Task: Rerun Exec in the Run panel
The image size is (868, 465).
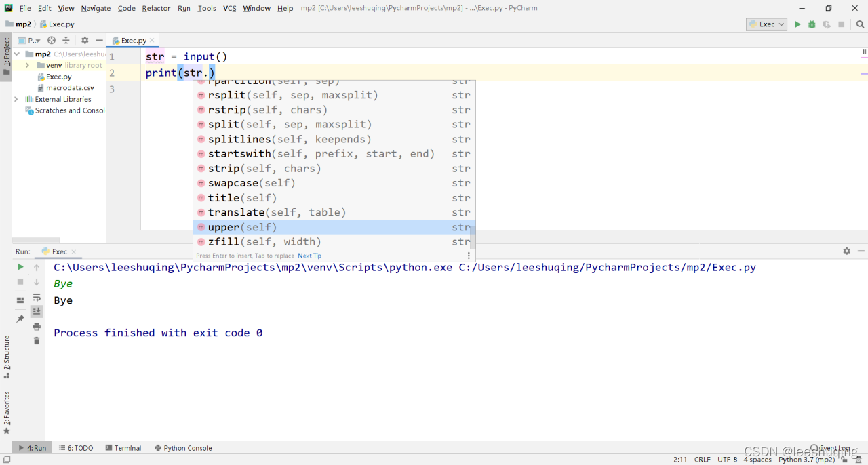Action: [x=20, y=267]
